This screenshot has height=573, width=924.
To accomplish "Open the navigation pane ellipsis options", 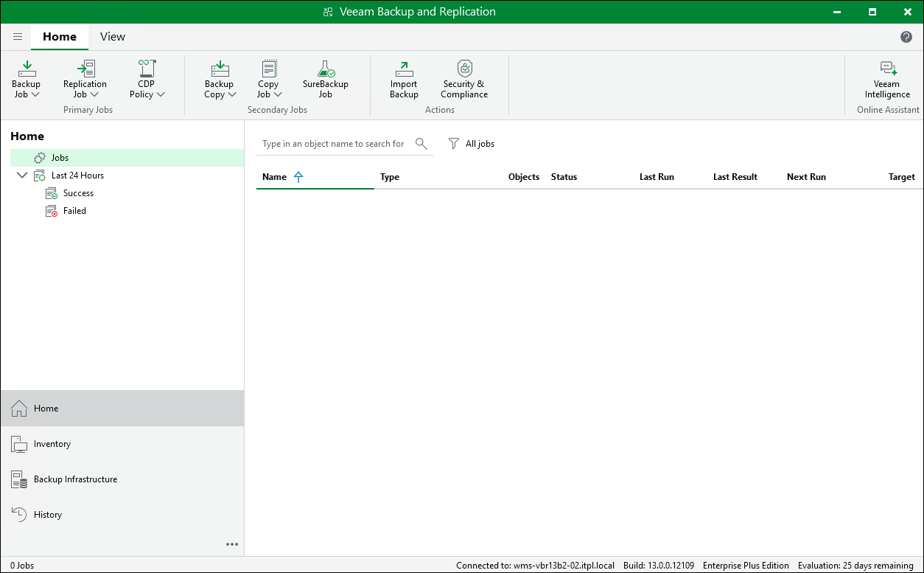I will [x=232, y=544].
